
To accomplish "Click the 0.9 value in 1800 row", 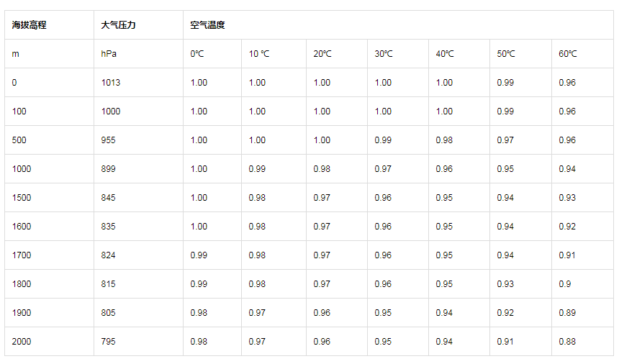I will (x=582, y=284).
